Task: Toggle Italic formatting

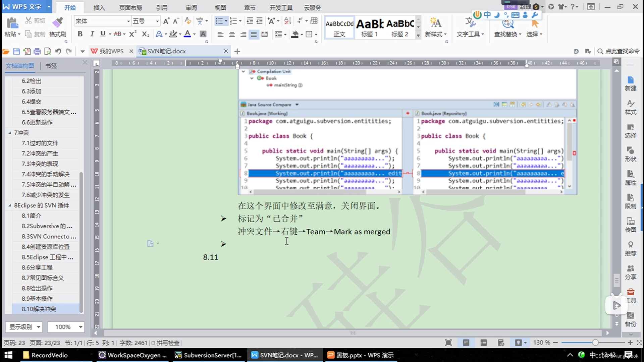Action: [92, 34]
